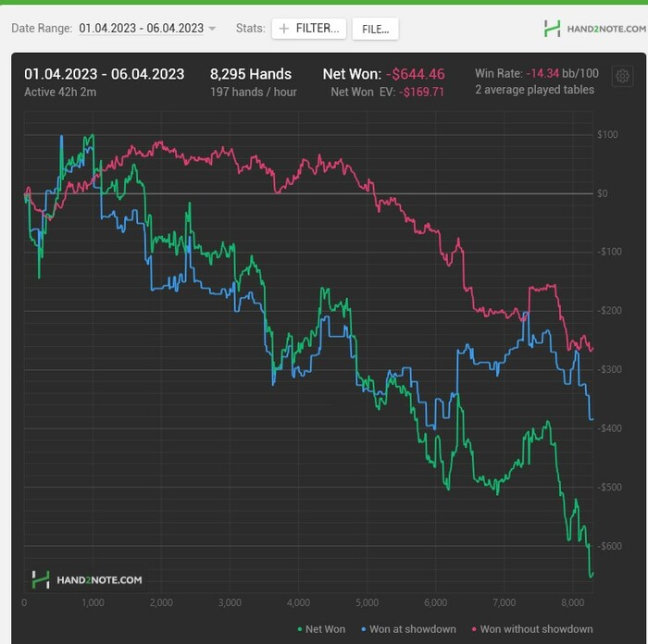This screenshot has width=648, height=644.
Task: Click the $0 baseline axis label
Action: click(x=603, y=193)
